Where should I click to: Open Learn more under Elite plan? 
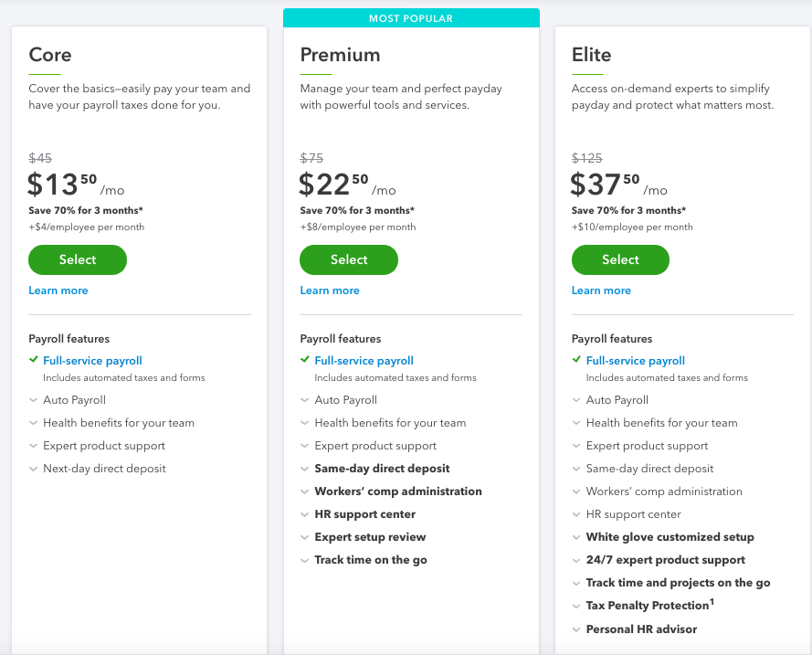601,291
